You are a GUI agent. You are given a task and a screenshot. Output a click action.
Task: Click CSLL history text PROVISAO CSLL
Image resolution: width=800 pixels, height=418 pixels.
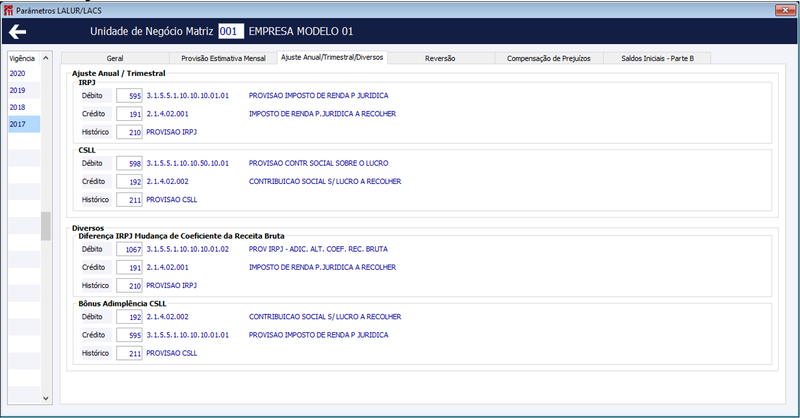click(x=171, y=200)
